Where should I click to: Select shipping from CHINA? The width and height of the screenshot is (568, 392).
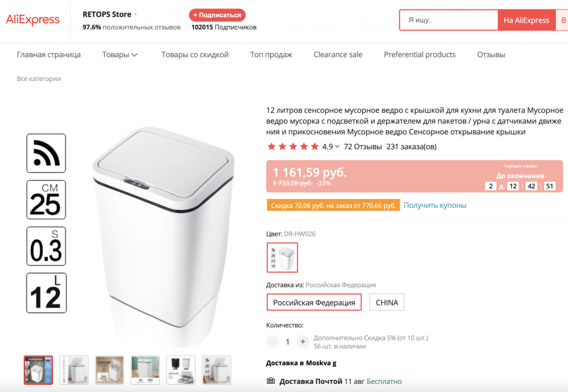[x=387, y=303]
